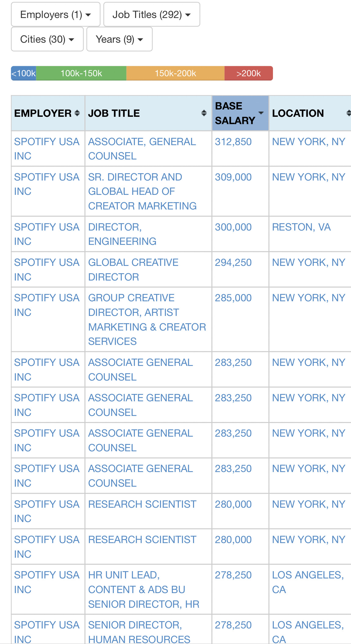Image resolution: width=351 pixels, height=644 pixels.
Task: Open the Employers (1) dropdown
Action: [x=56, y=15]
